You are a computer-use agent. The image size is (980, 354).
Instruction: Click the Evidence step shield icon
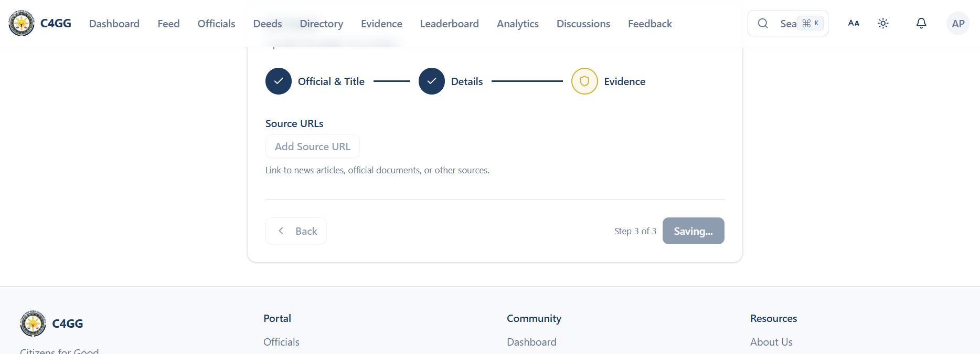click(584, 81)
